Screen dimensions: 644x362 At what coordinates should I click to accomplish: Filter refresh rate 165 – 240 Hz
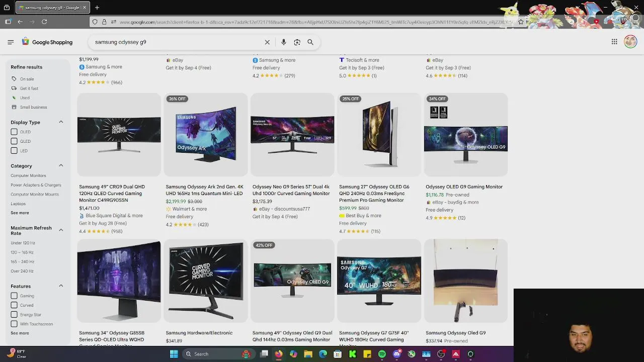pyautogui.click(x=22, y=261)
